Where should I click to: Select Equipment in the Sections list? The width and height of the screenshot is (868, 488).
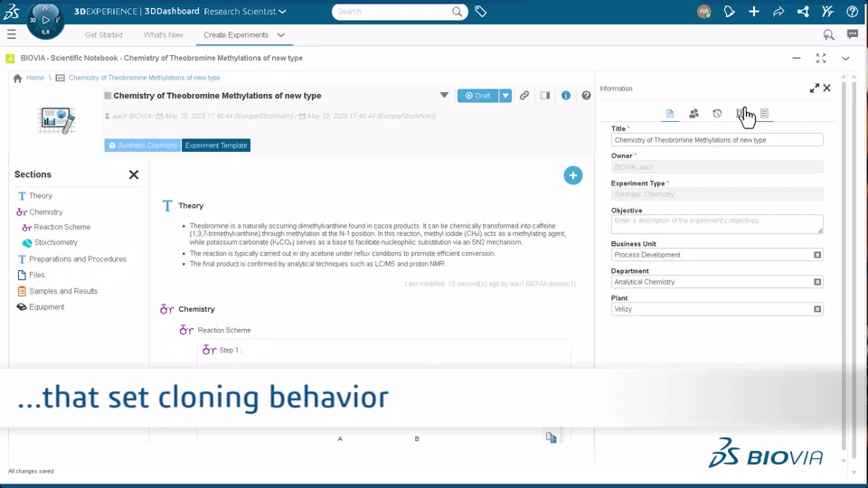pyautogui.click(x=46, y=307)
